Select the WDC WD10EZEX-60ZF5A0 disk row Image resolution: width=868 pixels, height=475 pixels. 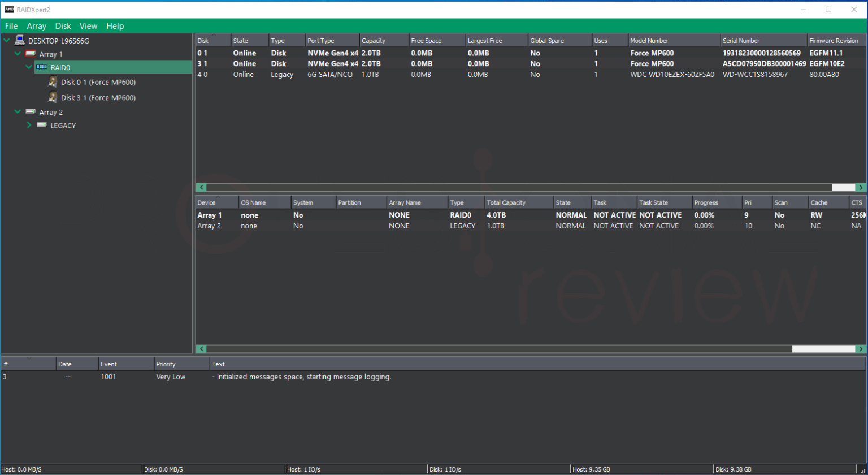coord(531,75)
